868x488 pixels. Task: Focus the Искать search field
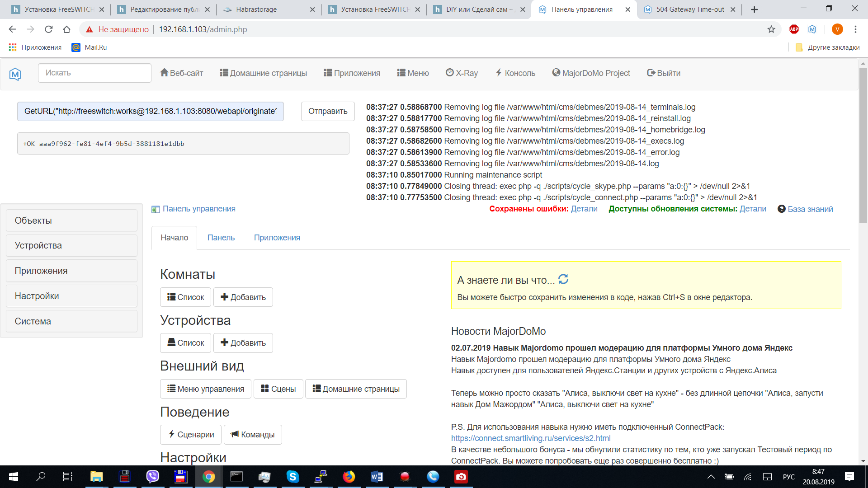pyautogui.click(x=94, y=73)
